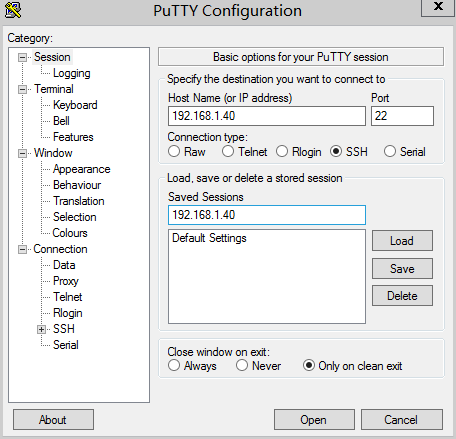
Task: Focus the Port input field
Action: click(x=402, y=116)
